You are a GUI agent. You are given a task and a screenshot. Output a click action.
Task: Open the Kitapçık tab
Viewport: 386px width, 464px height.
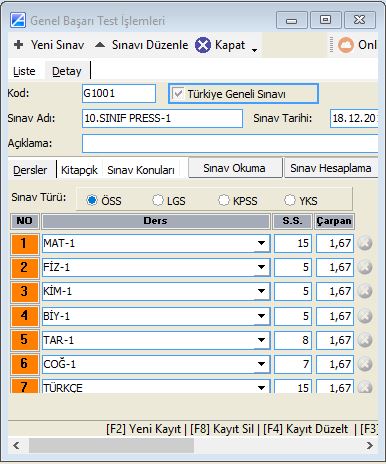pos(79,170)
